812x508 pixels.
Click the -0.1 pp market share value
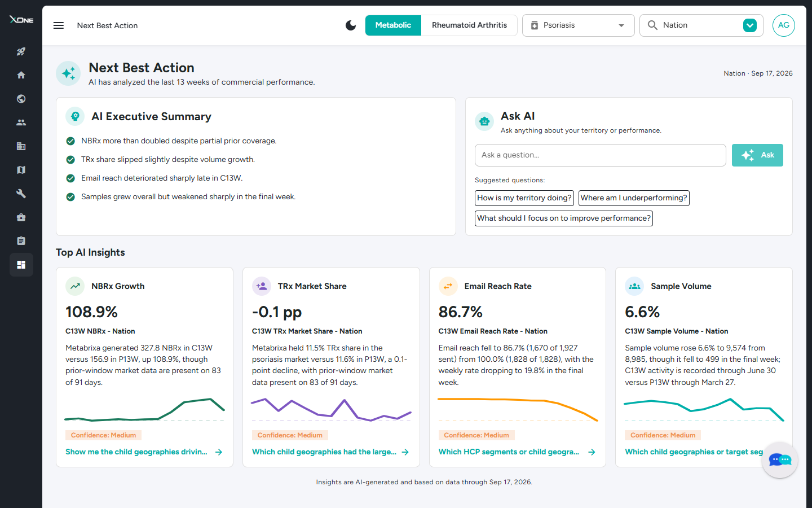[277, 312]
